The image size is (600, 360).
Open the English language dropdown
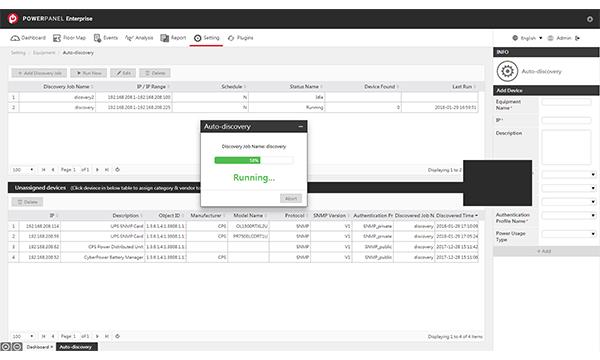[532, 38]
